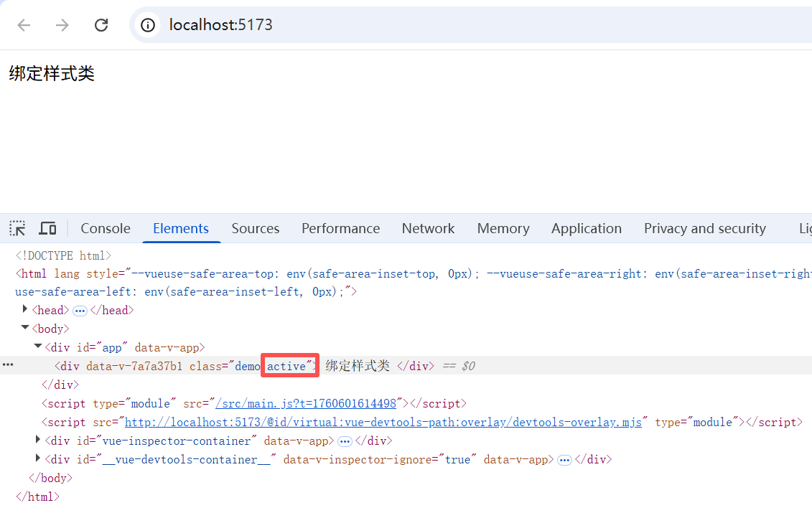
Task: Collapse the body element node
Action: [25, 327]
